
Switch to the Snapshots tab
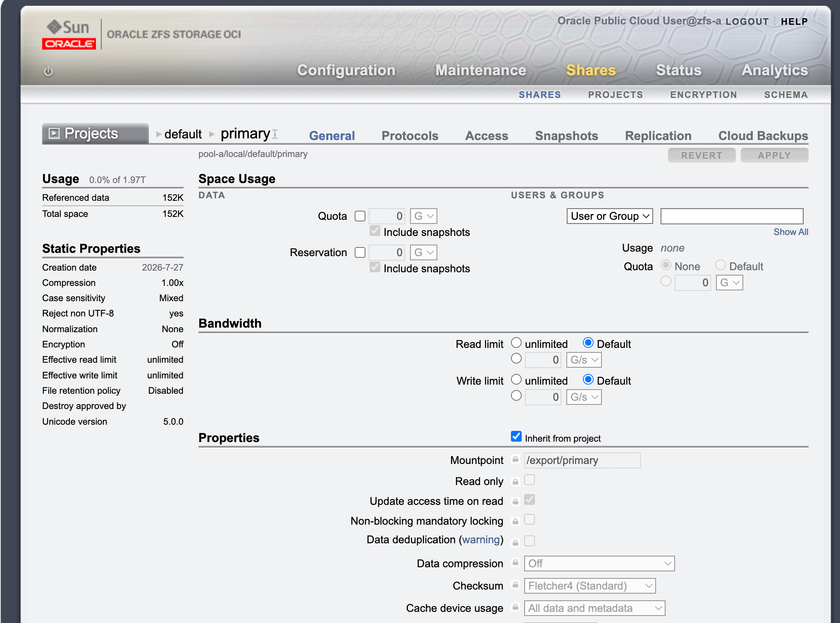566,136
